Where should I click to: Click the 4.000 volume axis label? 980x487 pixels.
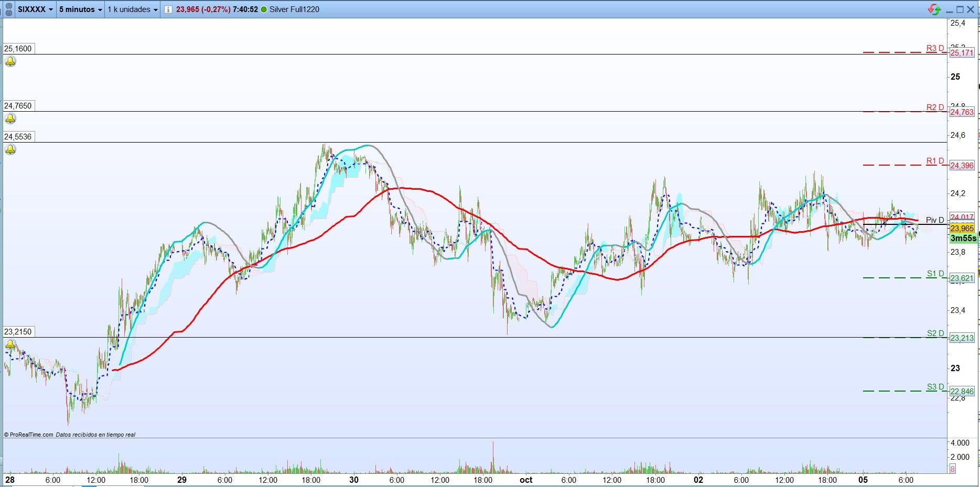coord(960,443)
